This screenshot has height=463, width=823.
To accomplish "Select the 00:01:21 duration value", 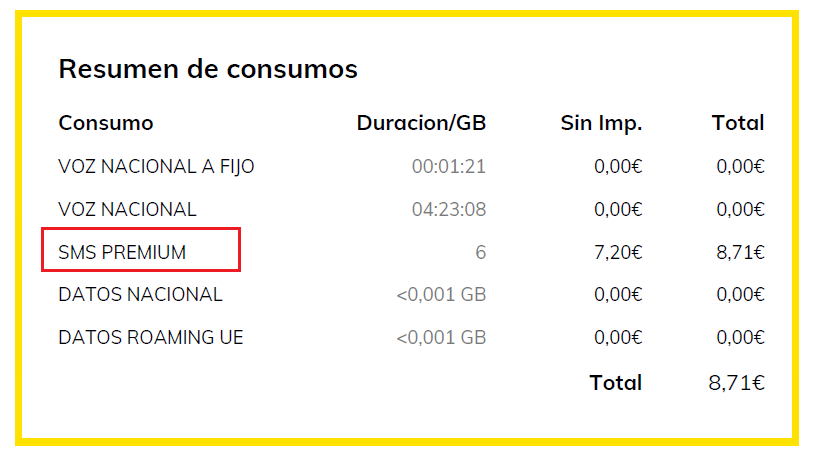I will (x=449, y=167).
